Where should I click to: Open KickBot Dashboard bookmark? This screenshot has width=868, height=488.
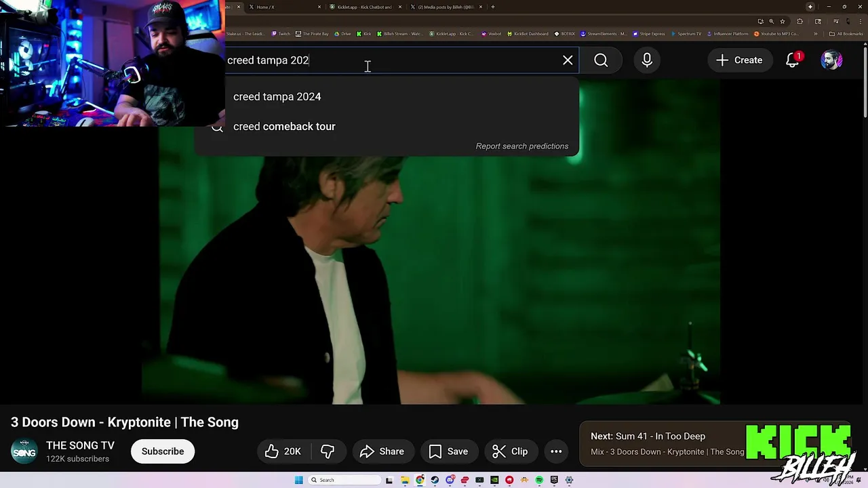(x=528, y=34)
